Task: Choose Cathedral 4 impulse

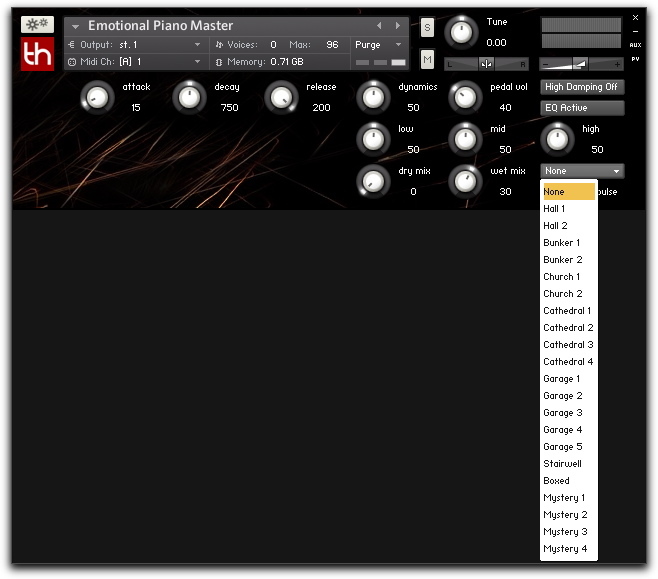Action: pyautogui.click(x=569, y=362)
